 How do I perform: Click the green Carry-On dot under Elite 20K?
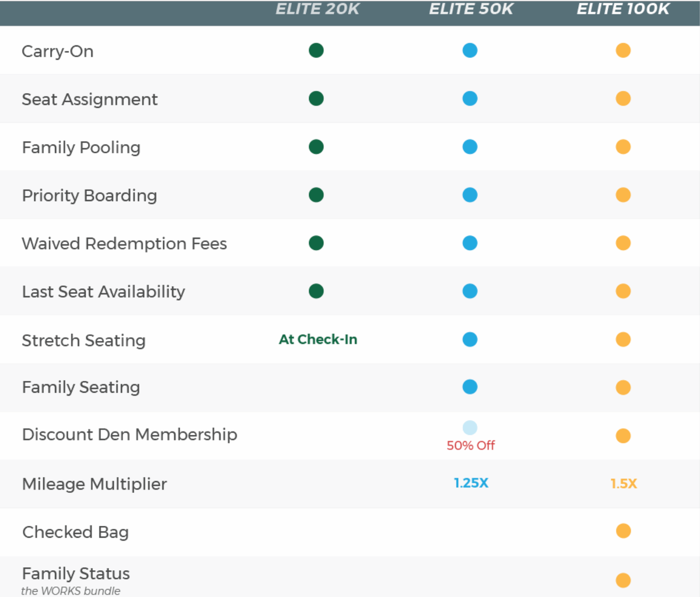[x=316, y=50]
